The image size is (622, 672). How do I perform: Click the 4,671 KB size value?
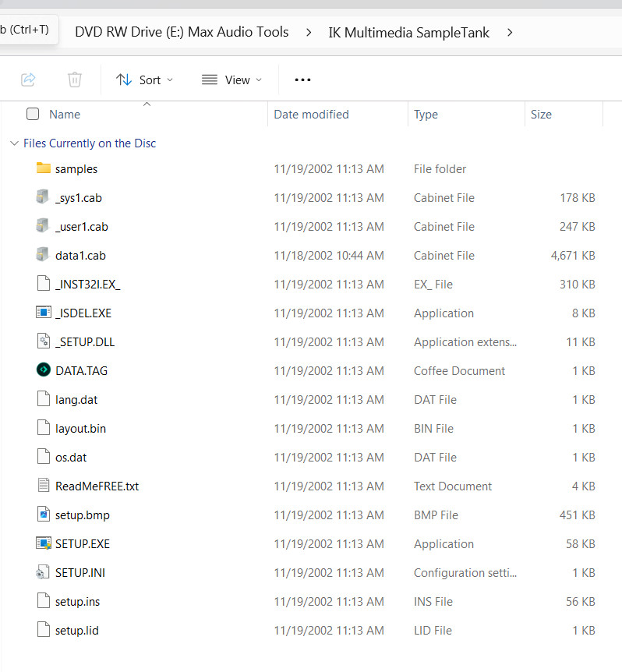click(573, 256)
